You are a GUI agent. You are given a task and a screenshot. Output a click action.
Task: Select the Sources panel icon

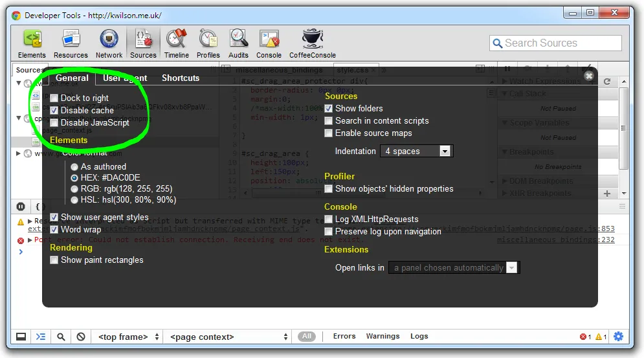[x=143, y=44]
